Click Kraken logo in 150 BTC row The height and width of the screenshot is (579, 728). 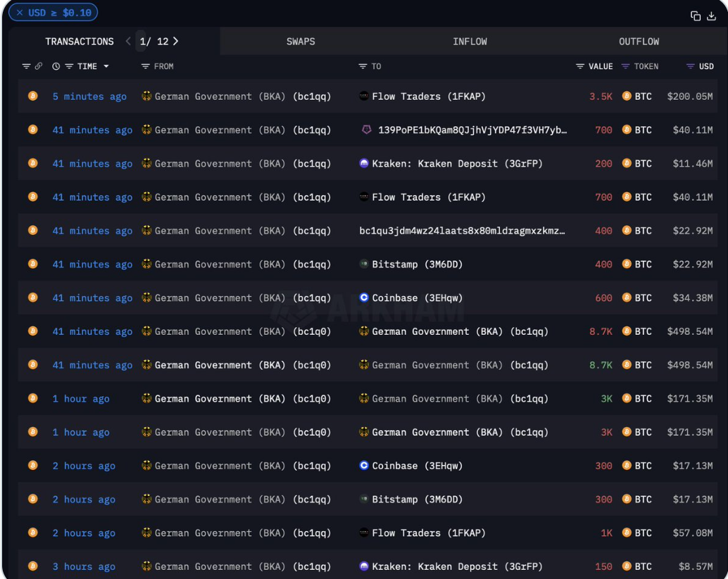(x=364, y=566)
